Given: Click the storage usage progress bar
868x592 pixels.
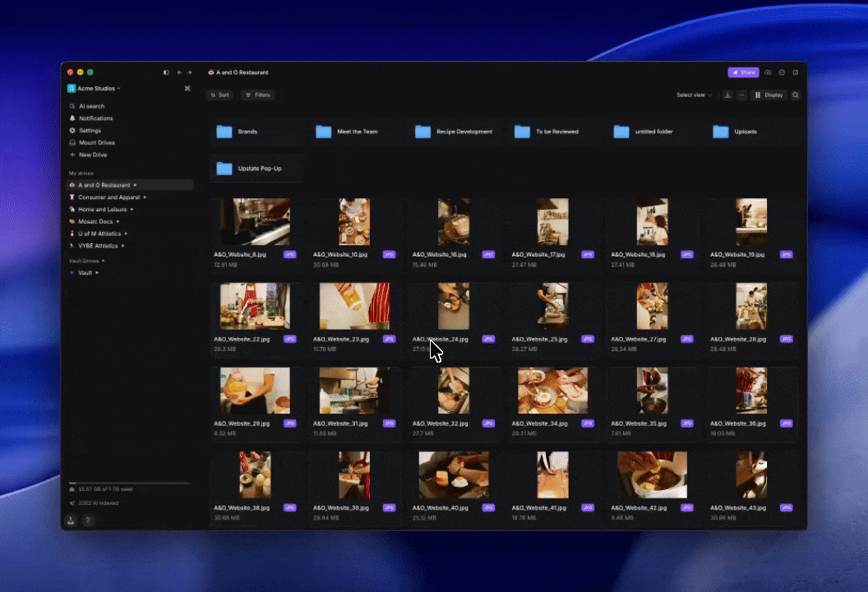Looking at the screenshot, I should pos(129,483).
